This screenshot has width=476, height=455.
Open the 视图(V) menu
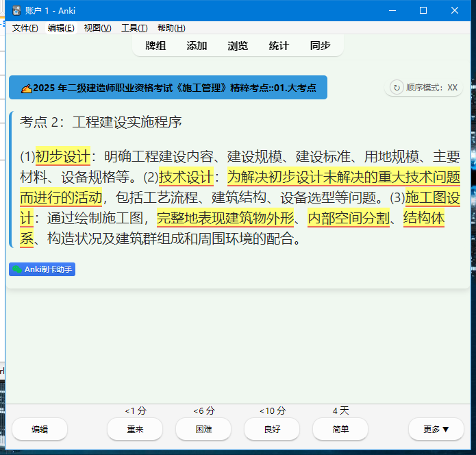97,28
